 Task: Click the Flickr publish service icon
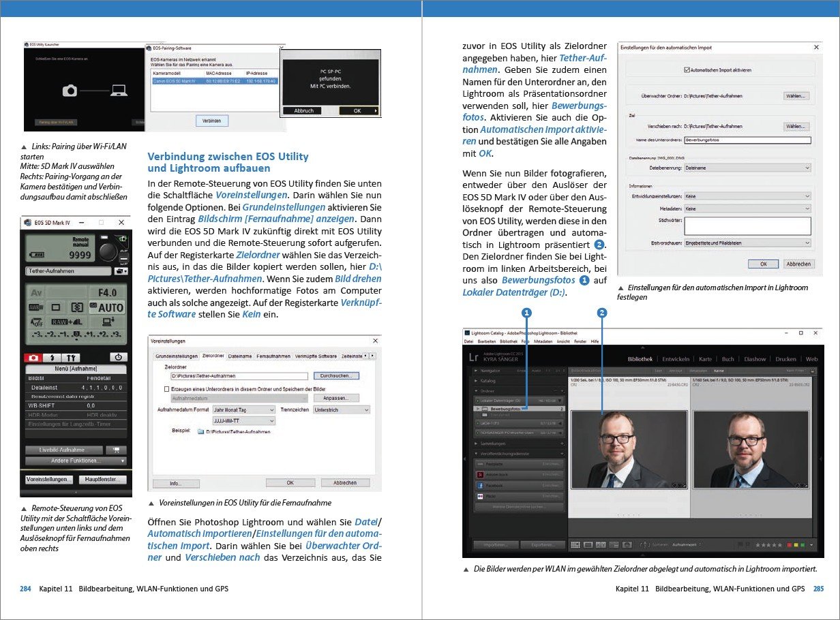[x=481, y=496]
